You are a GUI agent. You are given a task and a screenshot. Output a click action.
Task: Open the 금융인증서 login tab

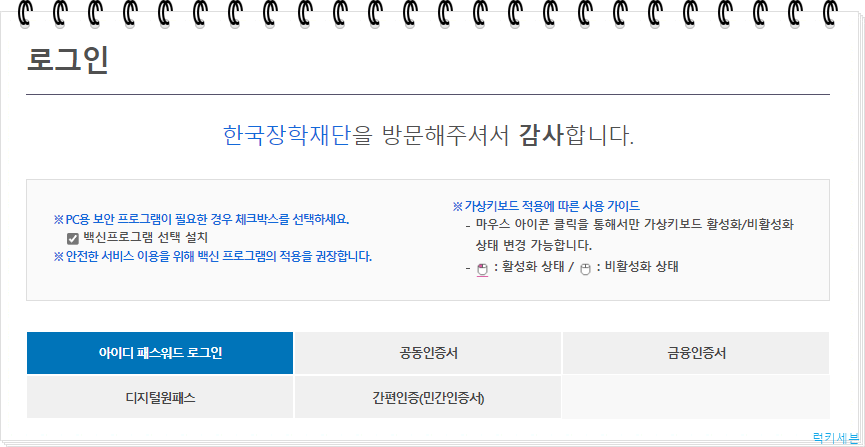(x=696, y=353)
